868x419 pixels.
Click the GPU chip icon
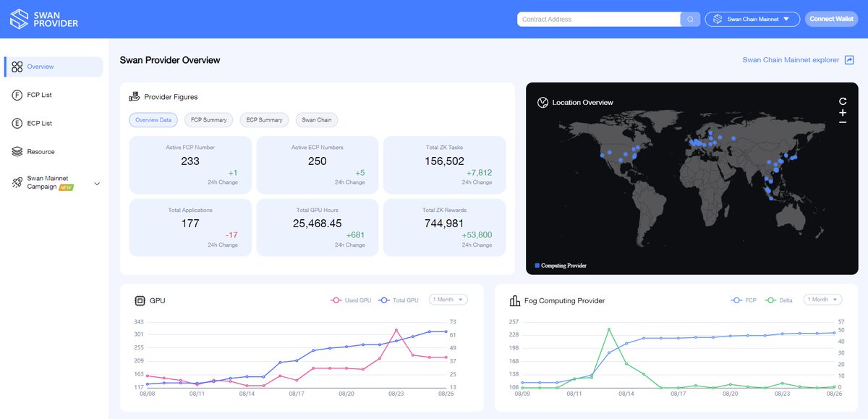coord(140,300)
